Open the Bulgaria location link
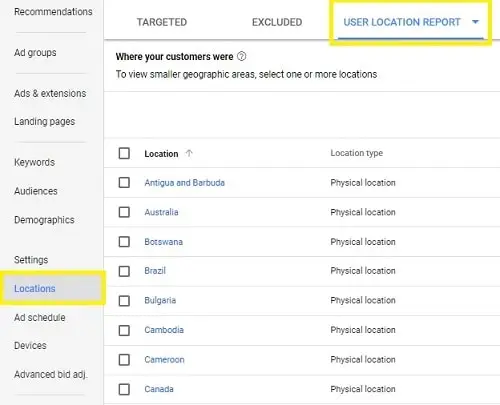This screenshot has height=405, width=500. [x=160, y=300]
